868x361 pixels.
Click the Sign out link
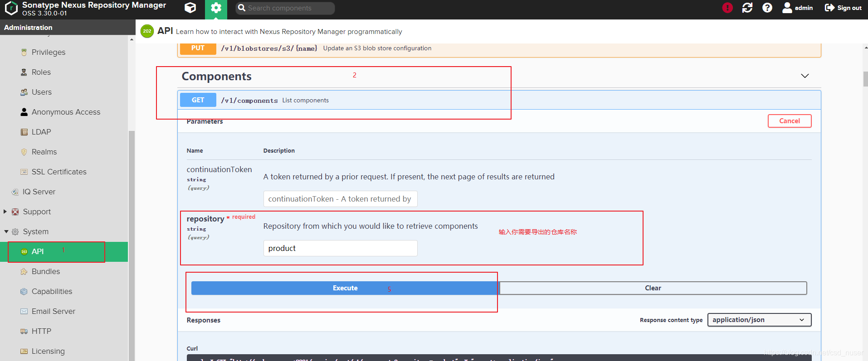849,8
